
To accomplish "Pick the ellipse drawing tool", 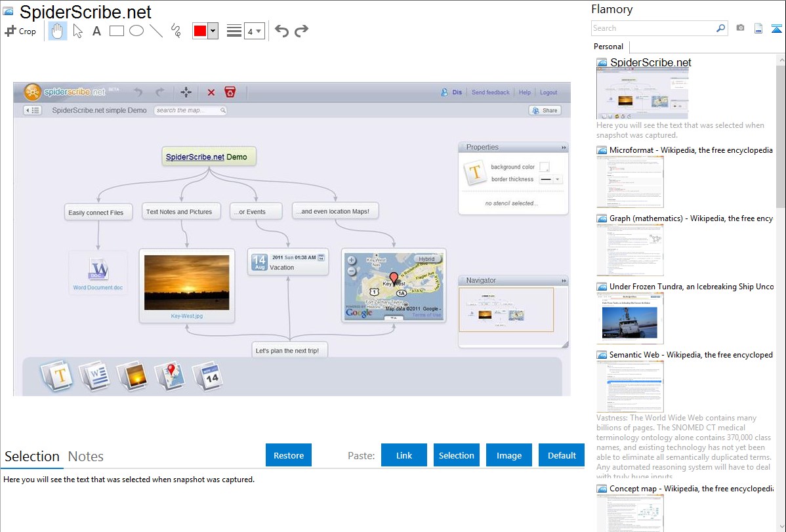I will (136, 31).
